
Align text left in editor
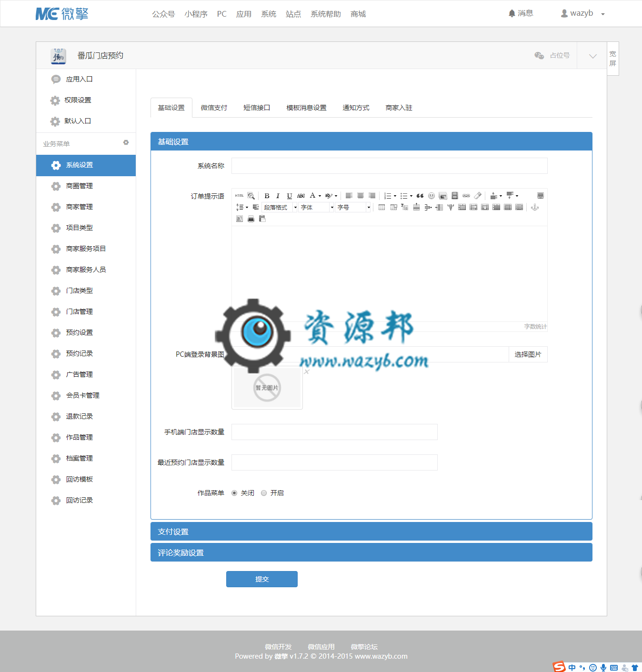[x=349, y=196]
